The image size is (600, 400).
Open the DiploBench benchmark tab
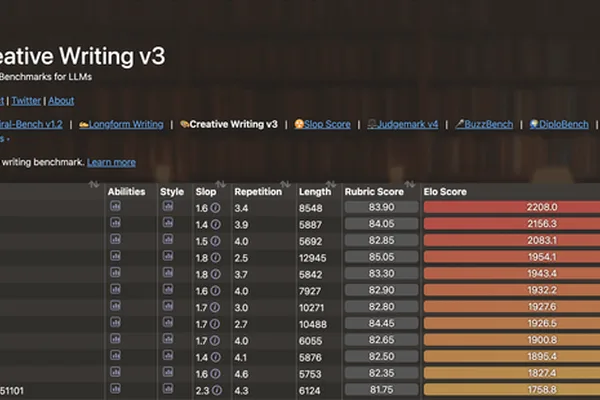coord(559,124)
